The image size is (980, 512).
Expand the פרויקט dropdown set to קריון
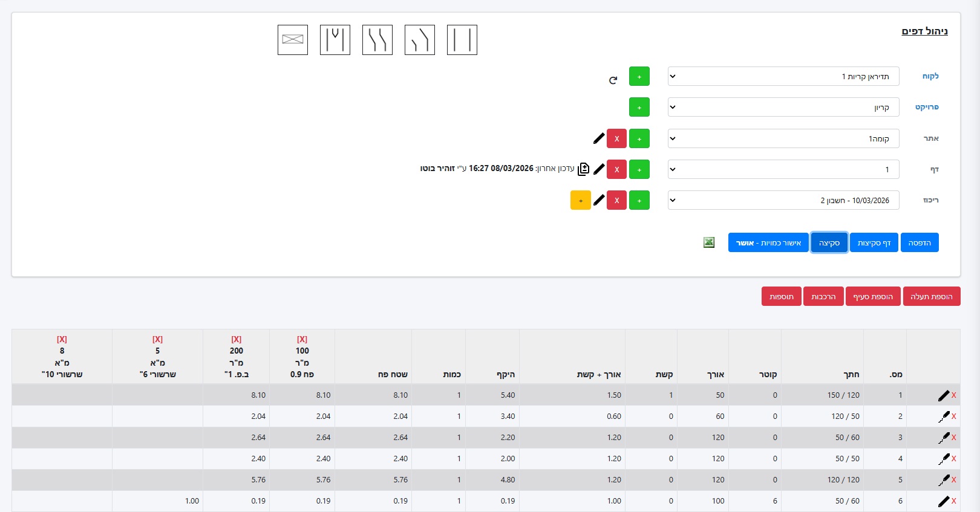click(x=783, y=107)
